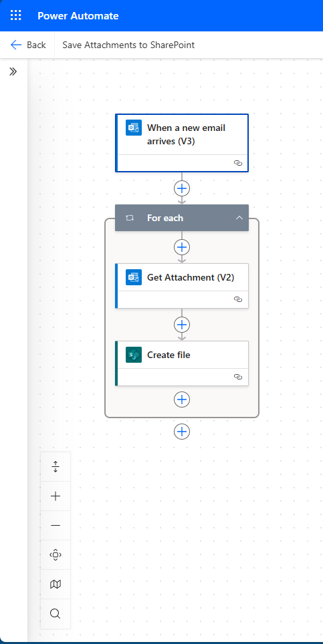Expand the left side panel chevrons

[13, 71]
